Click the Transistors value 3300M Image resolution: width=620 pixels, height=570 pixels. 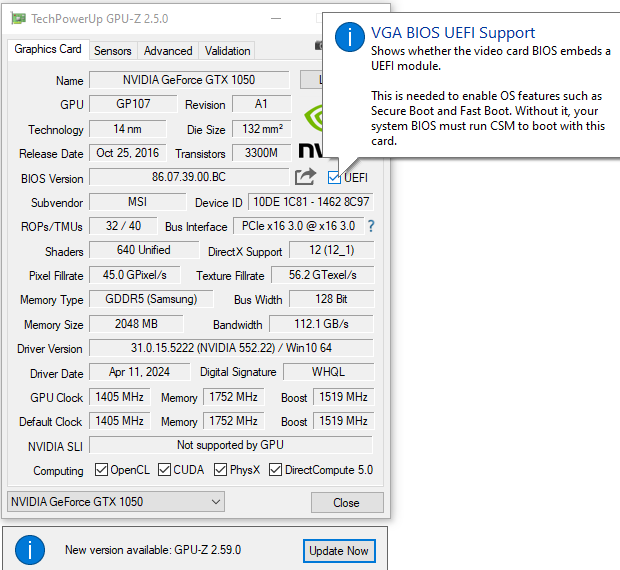coord(261,153)
